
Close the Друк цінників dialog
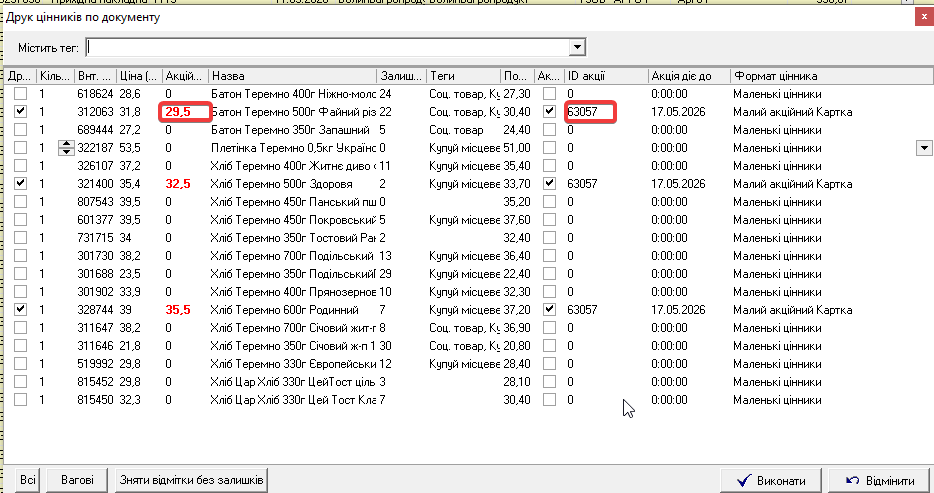[924, 17]
